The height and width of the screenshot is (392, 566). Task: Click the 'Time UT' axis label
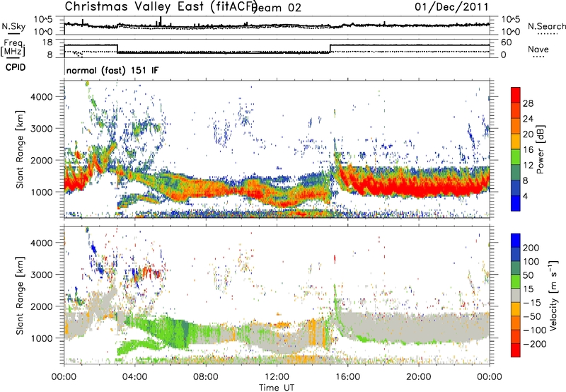(x=277, y=388)
